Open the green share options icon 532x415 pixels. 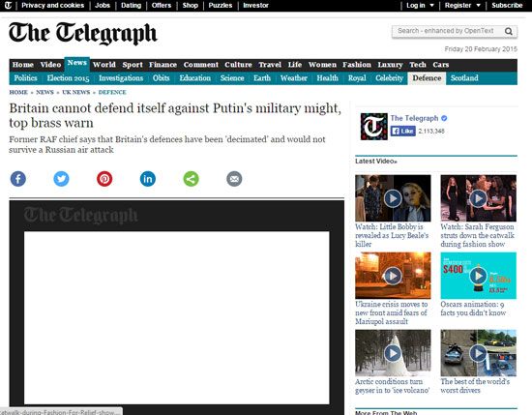coord(191,179)
